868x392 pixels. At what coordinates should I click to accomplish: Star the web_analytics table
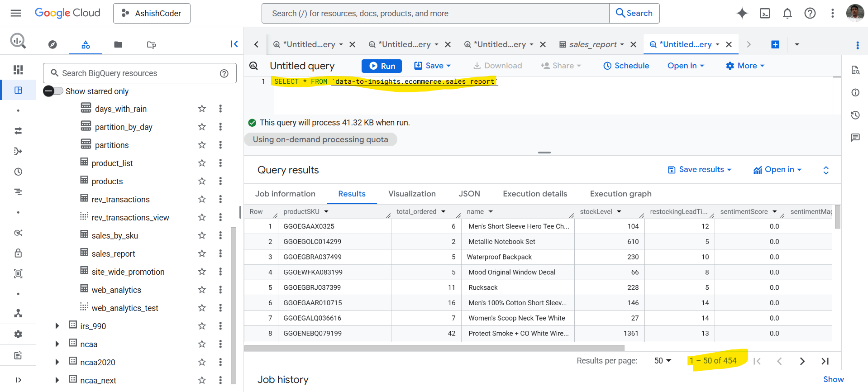(202, 290)
